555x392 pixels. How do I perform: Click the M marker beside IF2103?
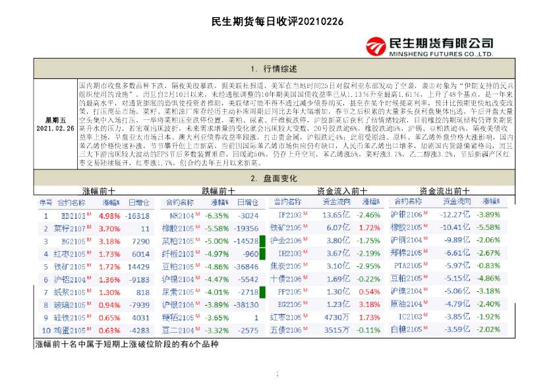305,212
